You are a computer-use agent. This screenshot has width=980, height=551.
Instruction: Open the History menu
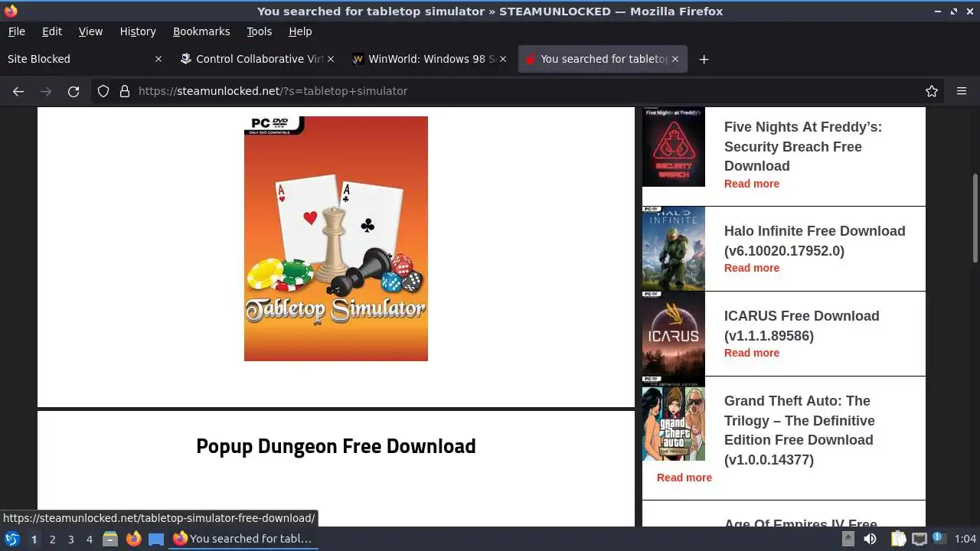(138, 31)
